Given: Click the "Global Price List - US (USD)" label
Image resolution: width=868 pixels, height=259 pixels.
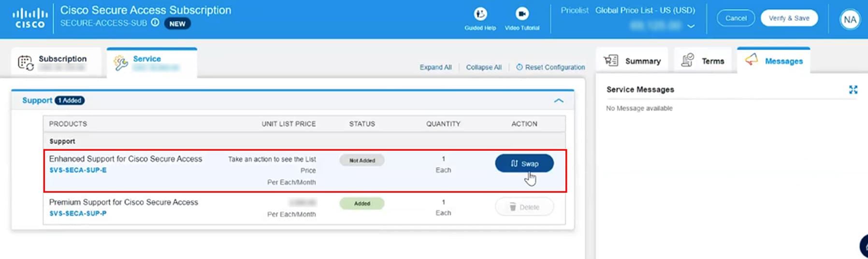Looking at the screenshot, I should point(645,10).
